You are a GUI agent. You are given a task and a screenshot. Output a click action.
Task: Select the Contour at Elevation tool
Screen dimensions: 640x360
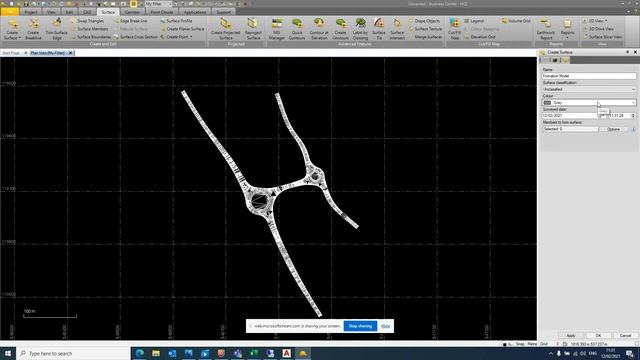pyautogui.click(x=319, y=29)
